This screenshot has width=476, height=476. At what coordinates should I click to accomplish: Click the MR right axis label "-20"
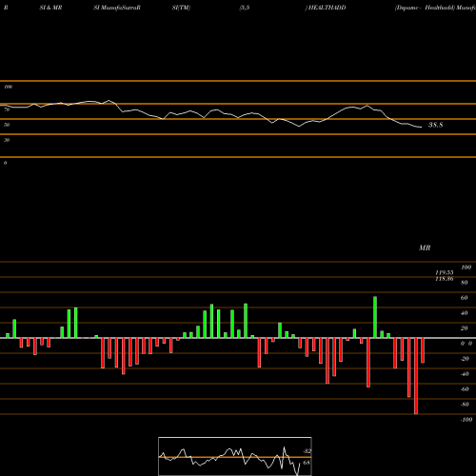[x=465, y=359]
